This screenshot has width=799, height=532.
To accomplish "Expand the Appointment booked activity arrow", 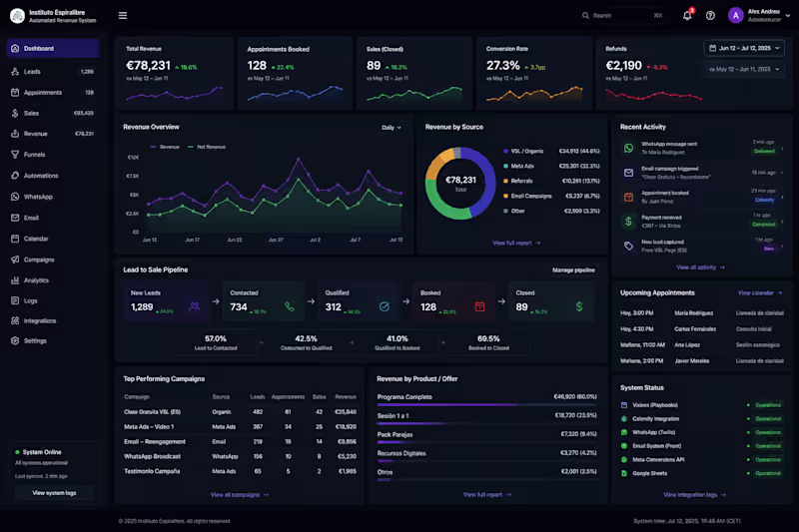I will coord(782,198).
